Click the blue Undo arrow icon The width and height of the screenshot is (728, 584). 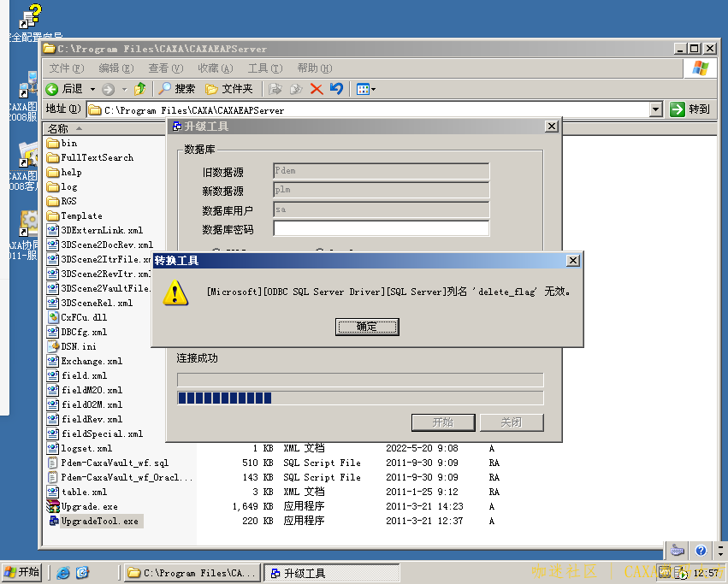pos(336,89)
